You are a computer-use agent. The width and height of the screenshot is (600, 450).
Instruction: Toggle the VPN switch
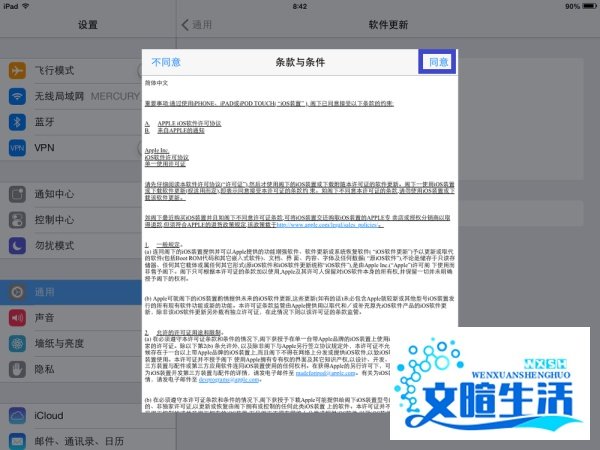(x=139, y=148)
